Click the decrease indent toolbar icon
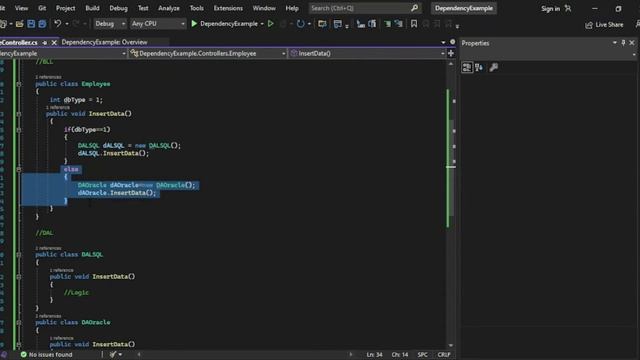The width and height of the screenshot is (640, 360). pos(360,24)
